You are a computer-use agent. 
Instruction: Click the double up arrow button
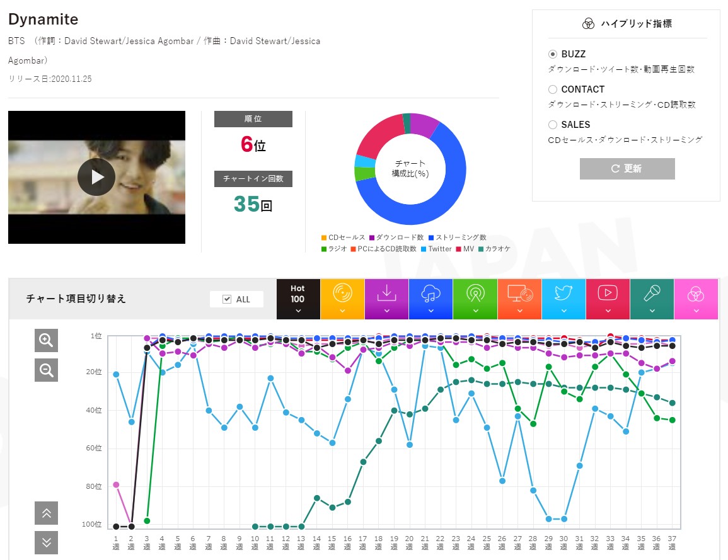tap(46, 513)
